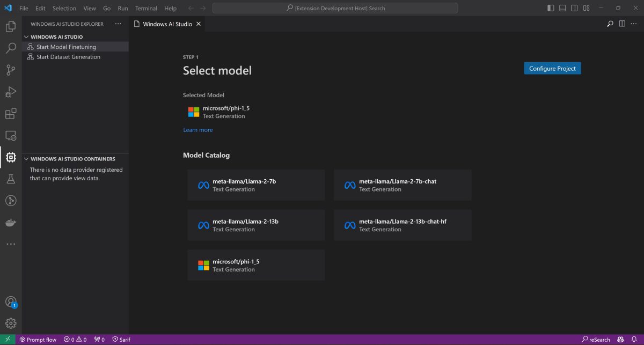Select the Run and Debug icon

pos(11,92)
